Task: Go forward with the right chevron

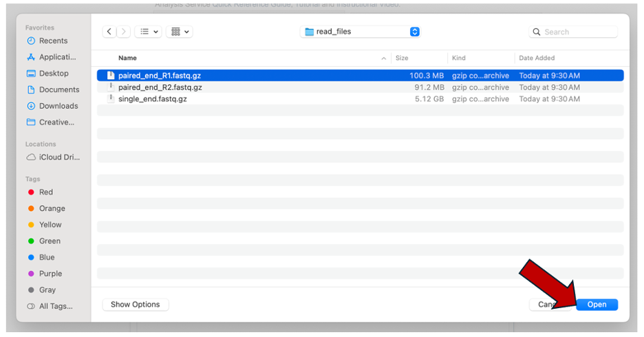Action: point(124,32)
